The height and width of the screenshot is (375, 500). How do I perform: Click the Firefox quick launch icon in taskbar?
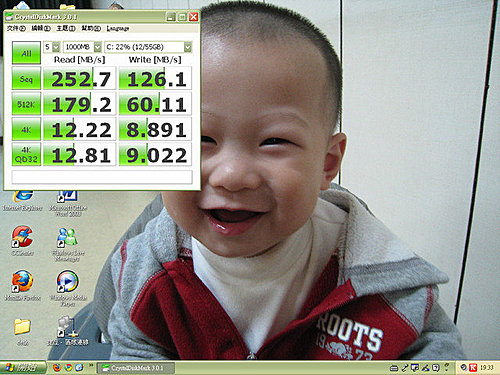pyautogui.click(x=57, y=368)
